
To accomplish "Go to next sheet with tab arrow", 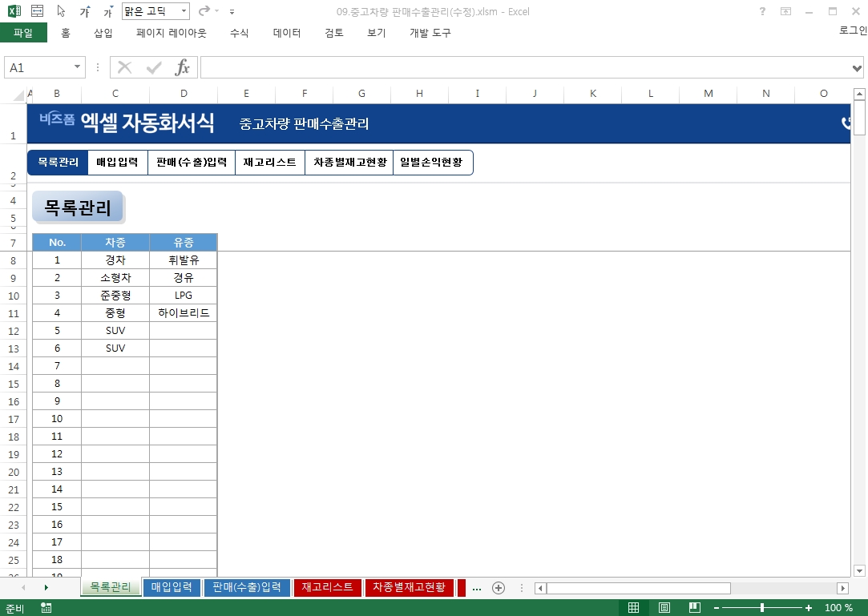I will (46, 588).
